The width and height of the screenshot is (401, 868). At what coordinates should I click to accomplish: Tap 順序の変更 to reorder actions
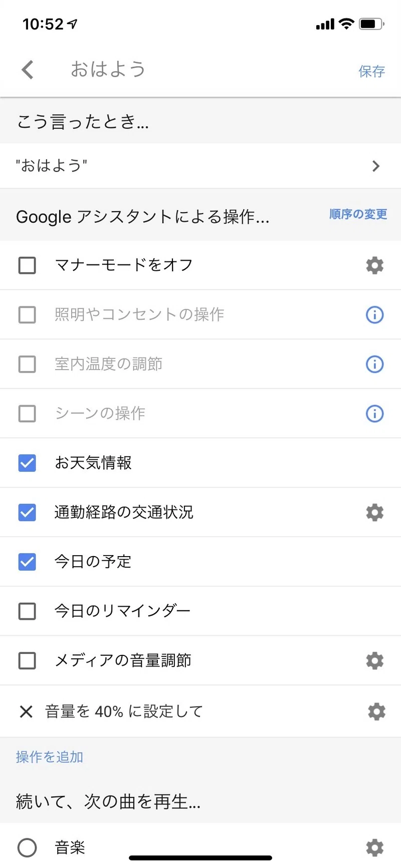click(358, 214)
